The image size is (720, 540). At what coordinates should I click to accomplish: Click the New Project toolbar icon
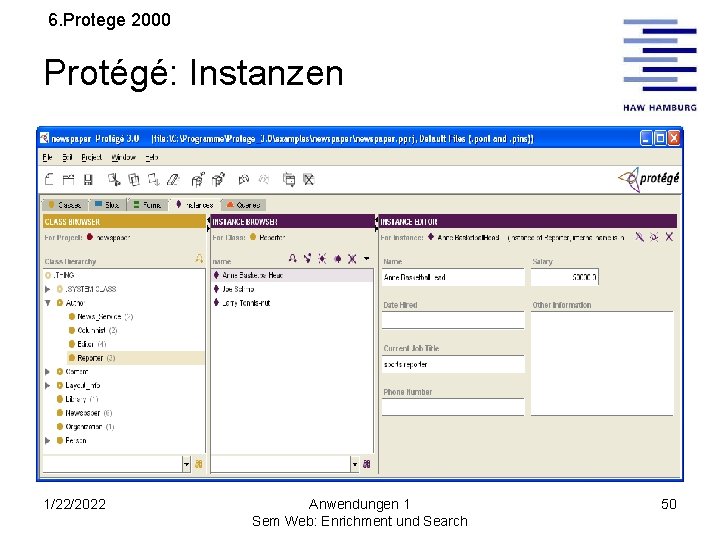49,179
